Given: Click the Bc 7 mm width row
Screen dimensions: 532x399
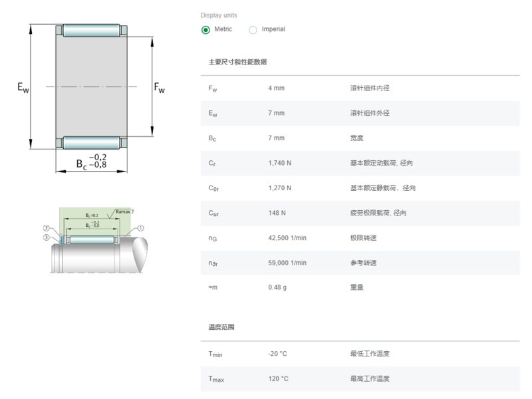Looking at the screenshot, I should click(360, 138).
